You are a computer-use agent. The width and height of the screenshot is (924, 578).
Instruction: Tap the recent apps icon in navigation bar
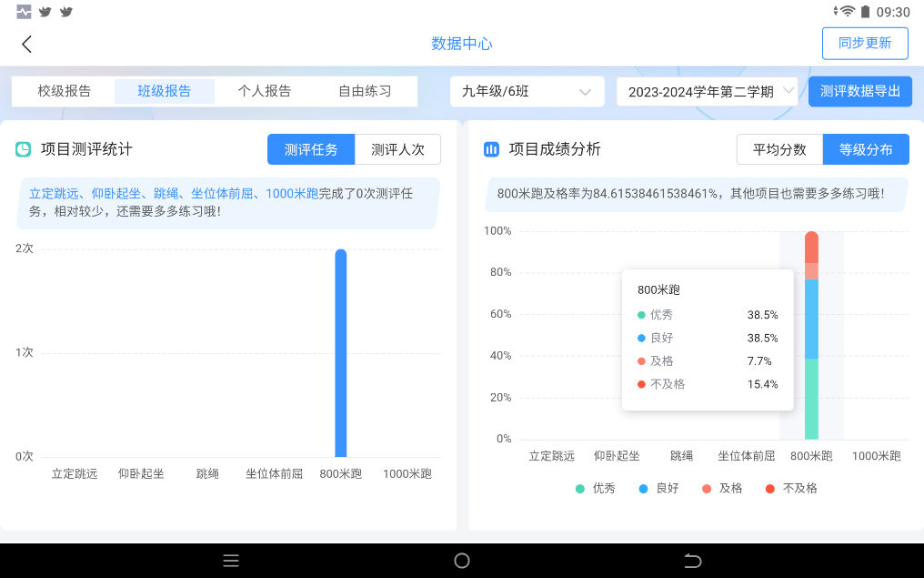(x=231, y=561)
